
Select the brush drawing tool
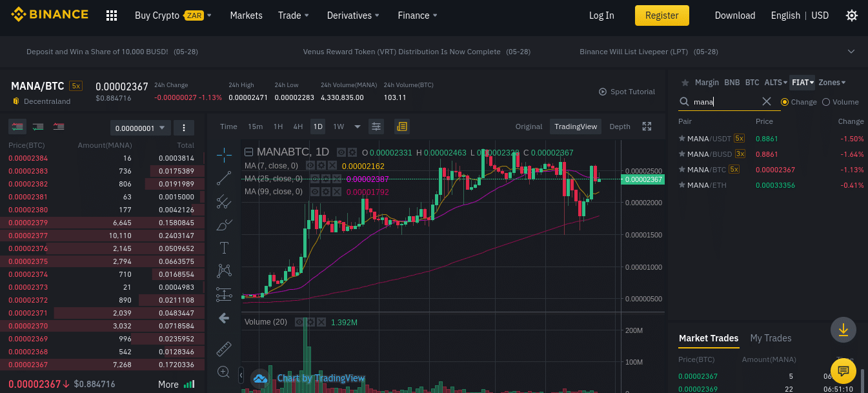[x=224, y=225]
